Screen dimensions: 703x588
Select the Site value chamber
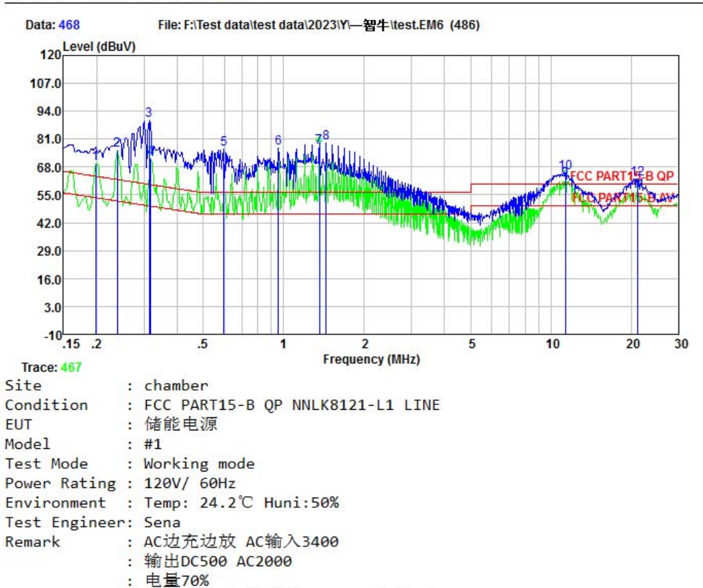click(176, 386)
